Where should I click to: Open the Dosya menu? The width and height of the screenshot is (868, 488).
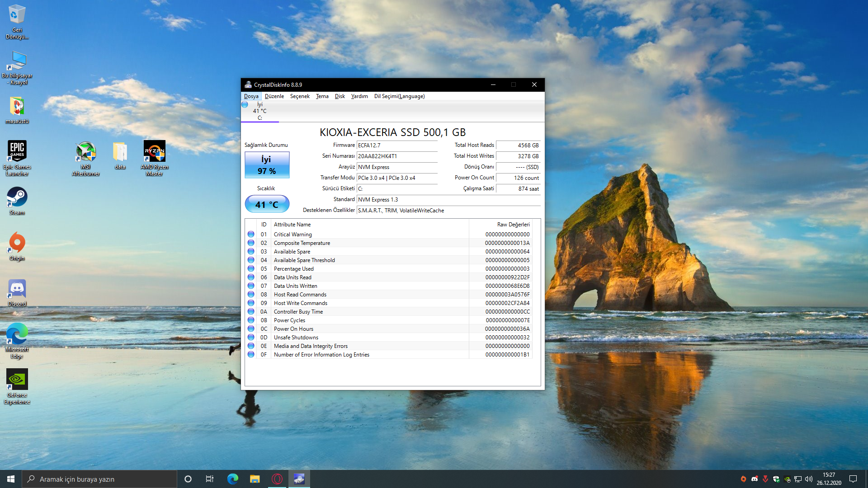click(x=251, y=96)
